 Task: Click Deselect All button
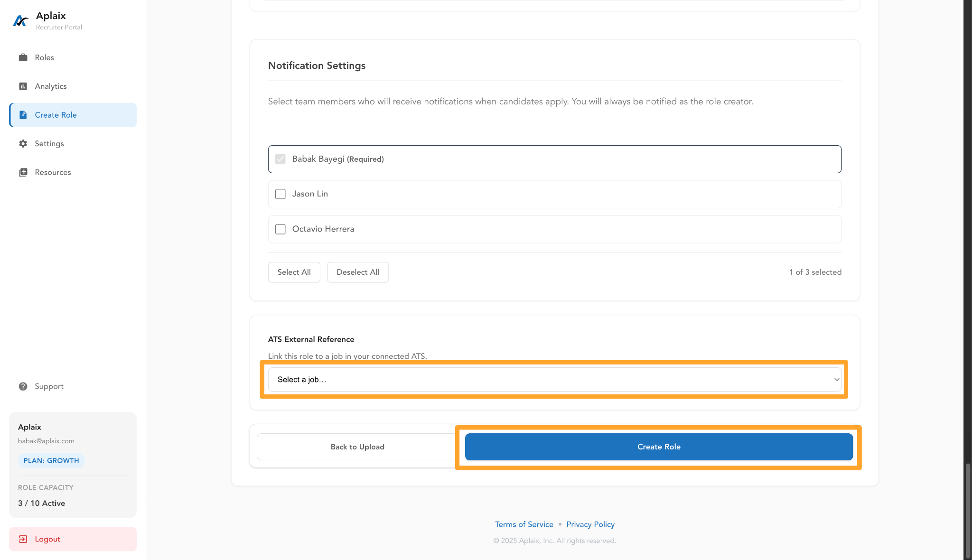[358, 272]
